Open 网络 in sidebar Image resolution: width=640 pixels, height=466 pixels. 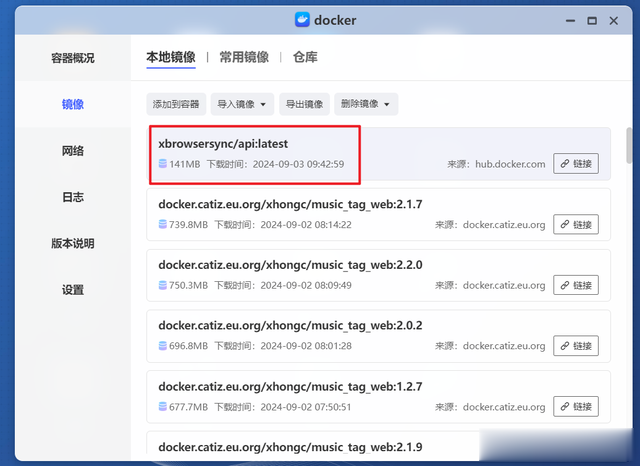click(x=73, y=151)
